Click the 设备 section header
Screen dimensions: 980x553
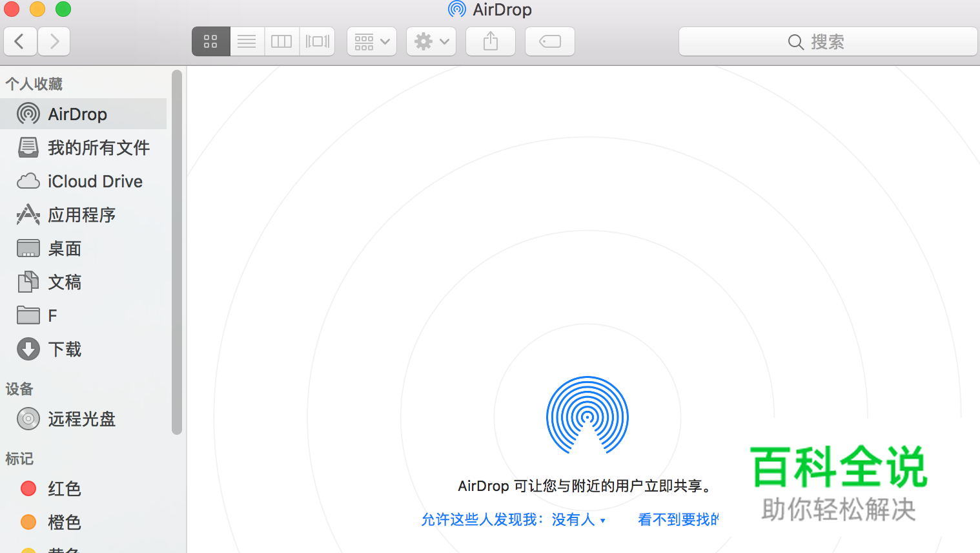pyautogui.click(x=19, y=389)
